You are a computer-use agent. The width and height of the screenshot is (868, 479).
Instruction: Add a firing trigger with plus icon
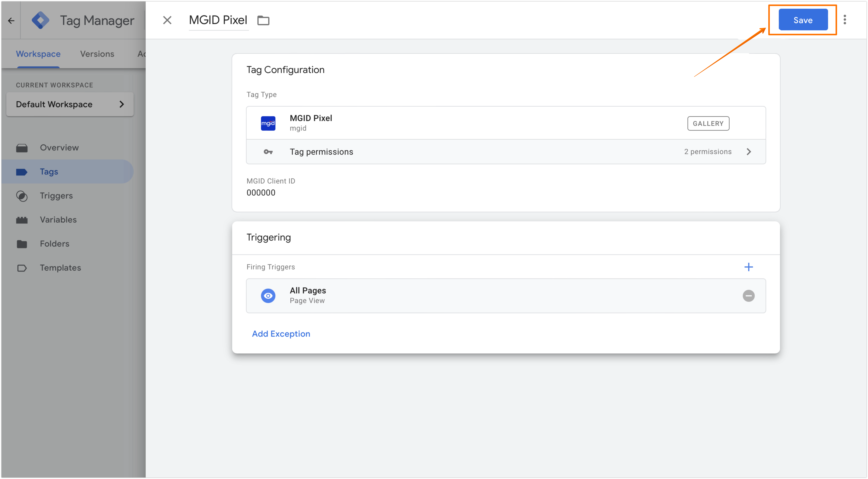coord(748,267)
